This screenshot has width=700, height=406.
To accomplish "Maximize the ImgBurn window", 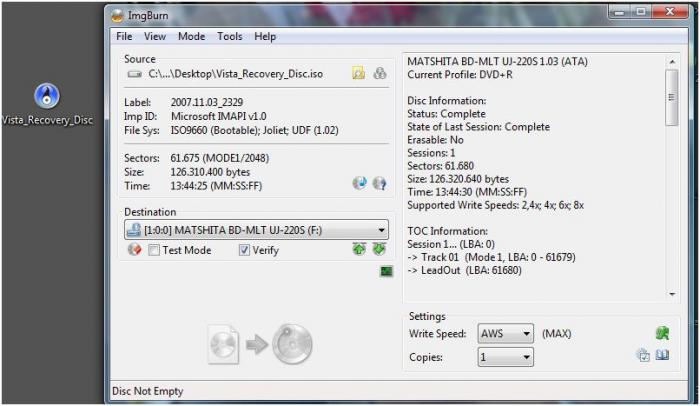I will (641, 12).
